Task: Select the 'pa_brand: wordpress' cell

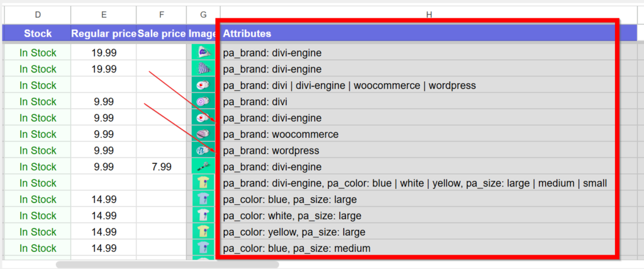Action: click(x=428, y=151)
